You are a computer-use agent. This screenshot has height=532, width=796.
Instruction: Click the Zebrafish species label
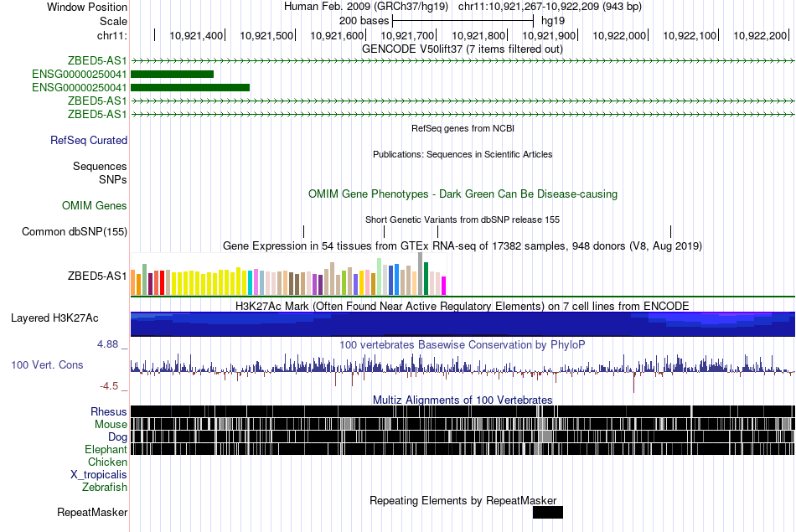pos(105,488)
